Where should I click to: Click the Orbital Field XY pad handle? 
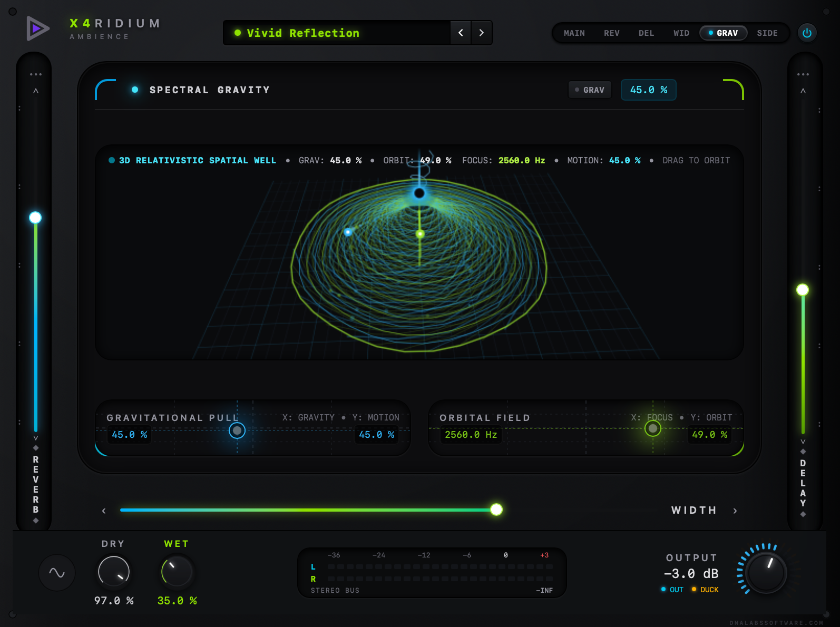tap(653, 428)
